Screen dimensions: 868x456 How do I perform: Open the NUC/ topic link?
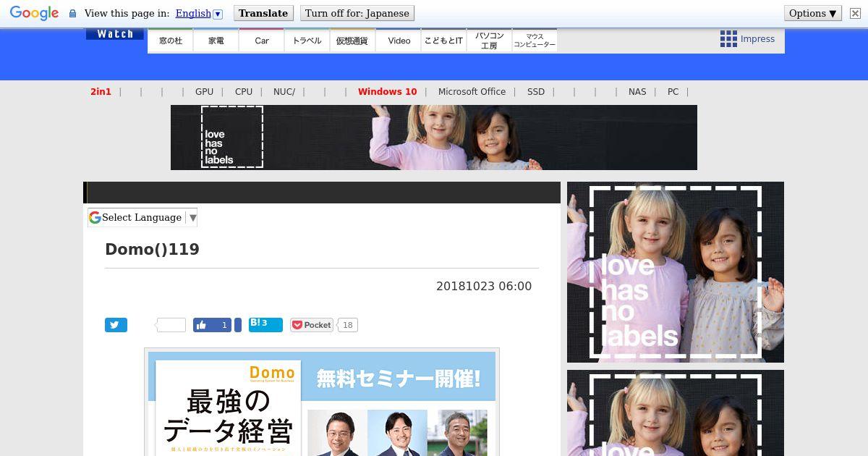pos(284,92)
